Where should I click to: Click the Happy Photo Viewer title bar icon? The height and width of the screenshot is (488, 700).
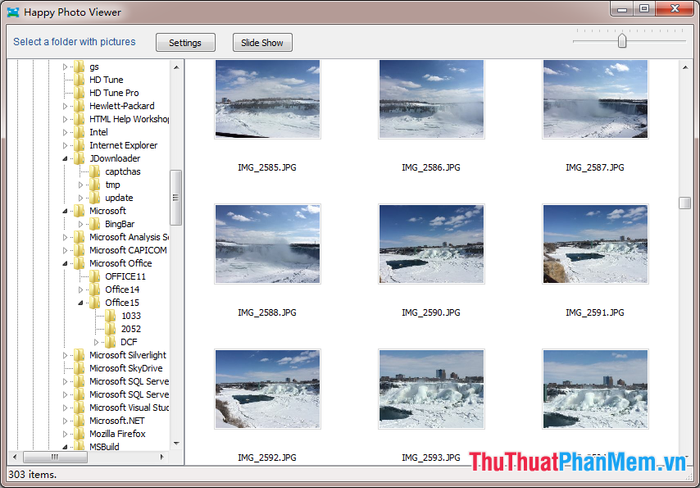13,12
